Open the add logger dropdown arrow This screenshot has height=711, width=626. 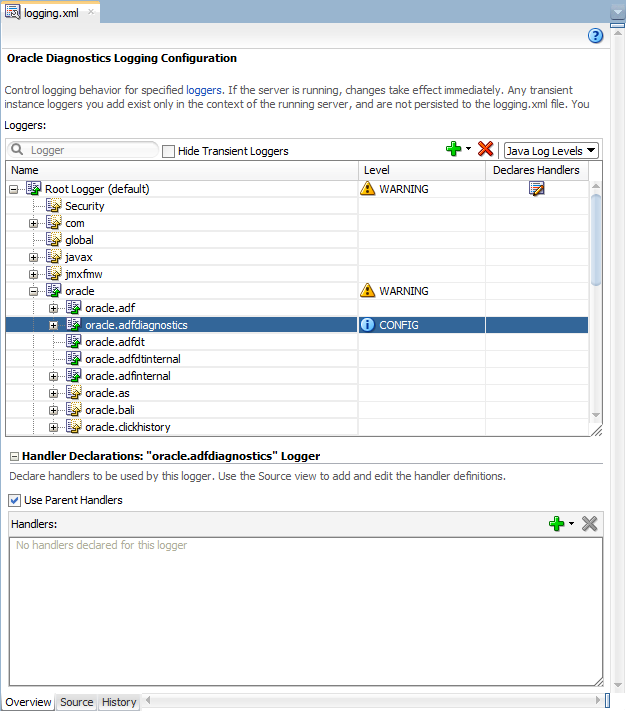[x=468, y=149]
